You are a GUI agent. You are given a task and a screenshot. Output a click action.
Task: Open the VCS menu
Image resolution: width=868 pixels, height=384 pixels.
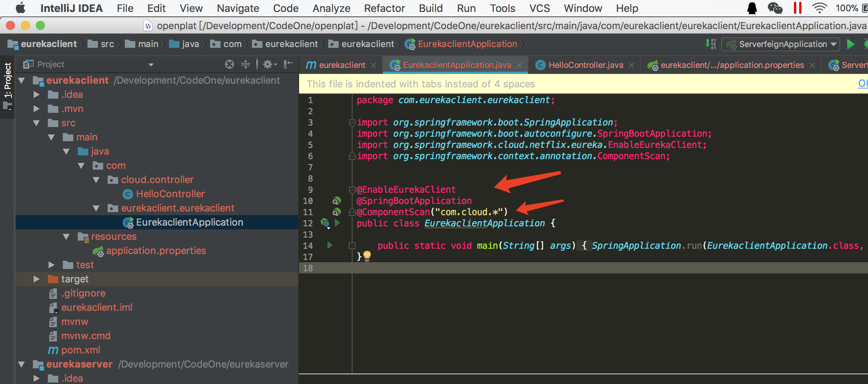click(539, 8)
